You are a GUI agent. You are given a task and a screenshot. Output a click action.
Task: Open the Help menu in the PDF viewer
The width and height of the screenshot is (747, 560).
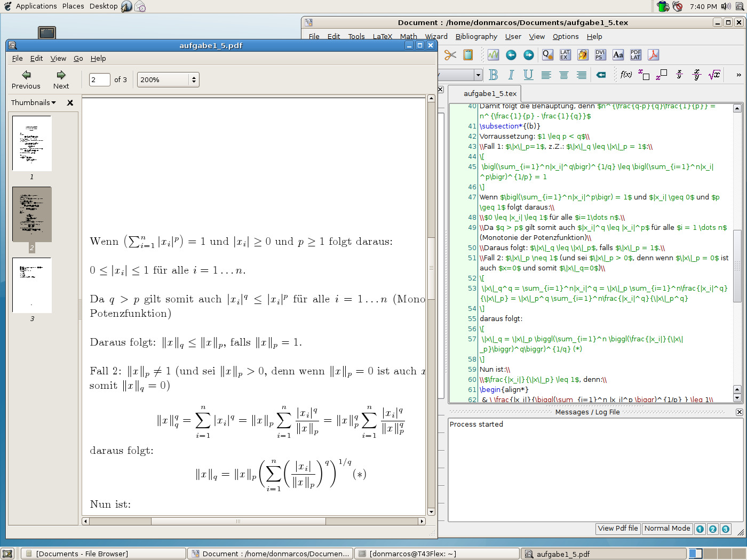[98, 59]
